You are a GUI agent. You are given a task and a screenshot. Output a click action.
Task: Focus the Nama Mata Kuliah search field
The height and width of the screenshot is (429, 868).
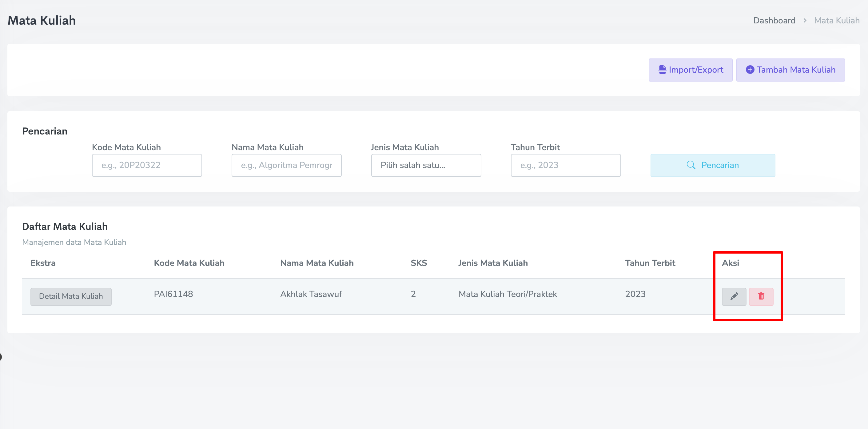(x=286, y=165)
